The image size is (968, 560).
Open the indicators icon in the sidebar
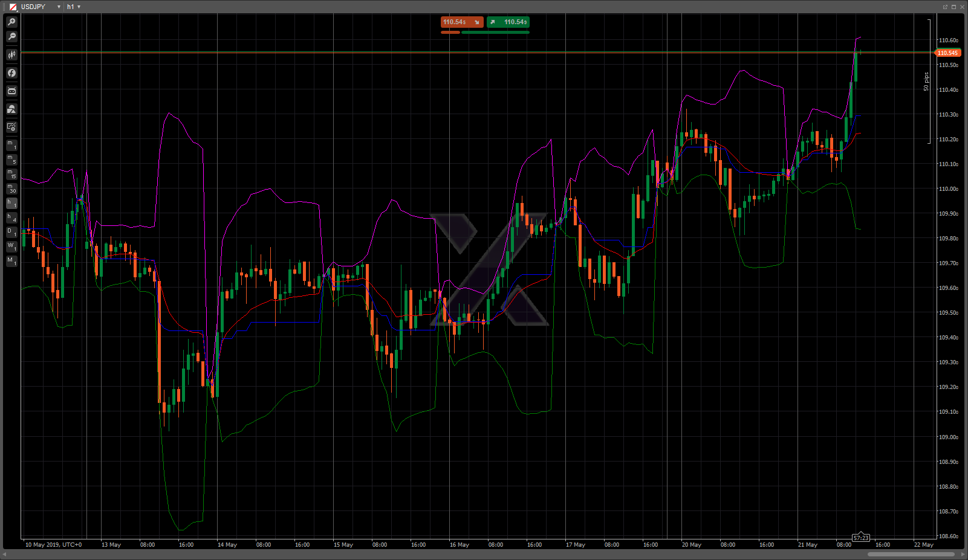click(11, 73)
